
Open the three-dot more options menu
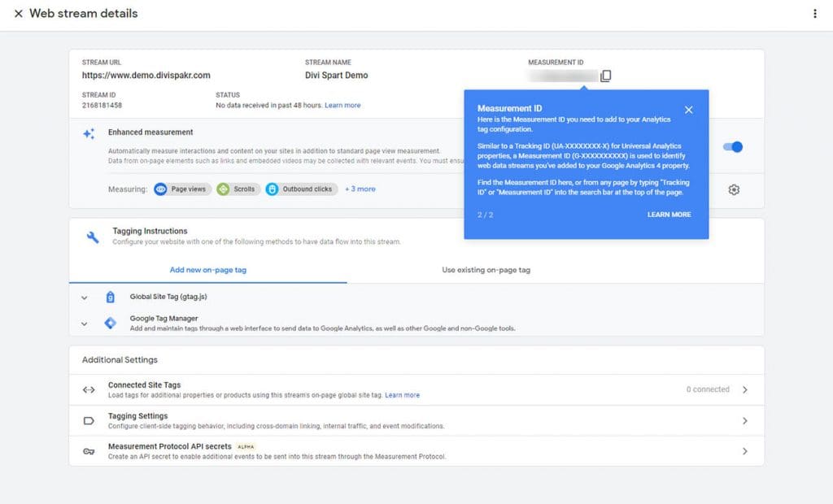tap(815, 14)
